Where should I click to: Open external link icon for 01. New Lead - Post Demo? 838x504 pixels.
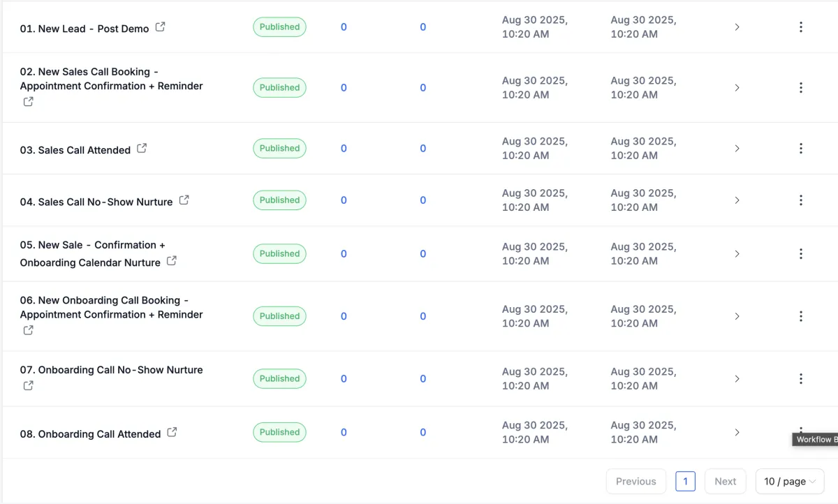[160, 27]
